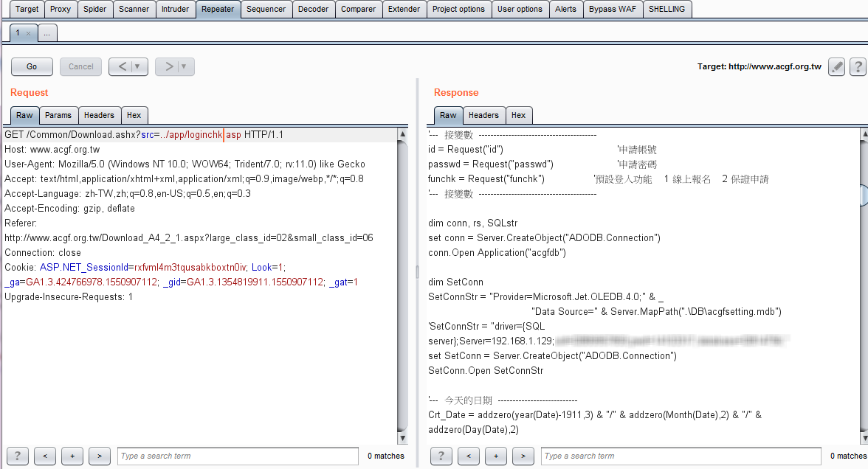
Task: Click the Go button
Action: coord(32,66)
